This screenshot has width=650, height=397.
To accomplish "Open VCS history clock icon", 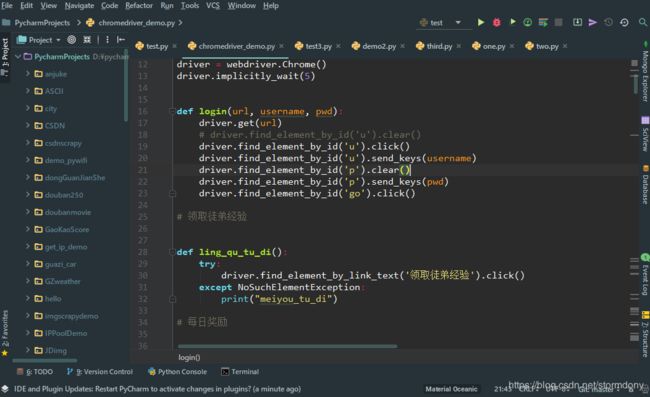I will [x=608, y=22].
